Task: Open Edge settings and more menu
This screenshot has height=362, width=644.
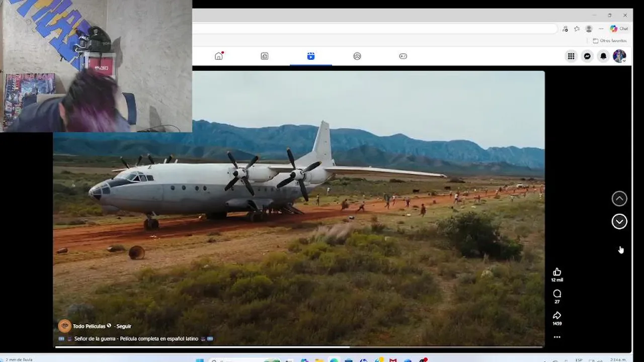Action: (x=601, y=29)
